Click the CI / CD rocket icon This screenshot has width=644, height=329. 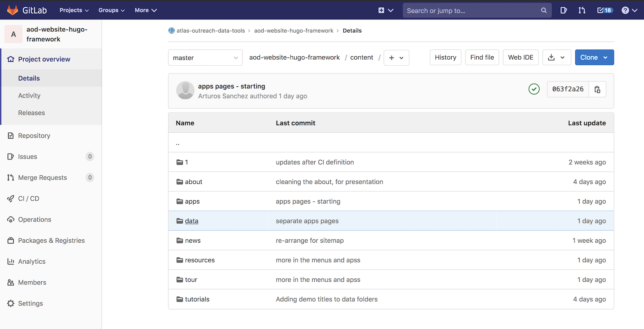(11, 198)
